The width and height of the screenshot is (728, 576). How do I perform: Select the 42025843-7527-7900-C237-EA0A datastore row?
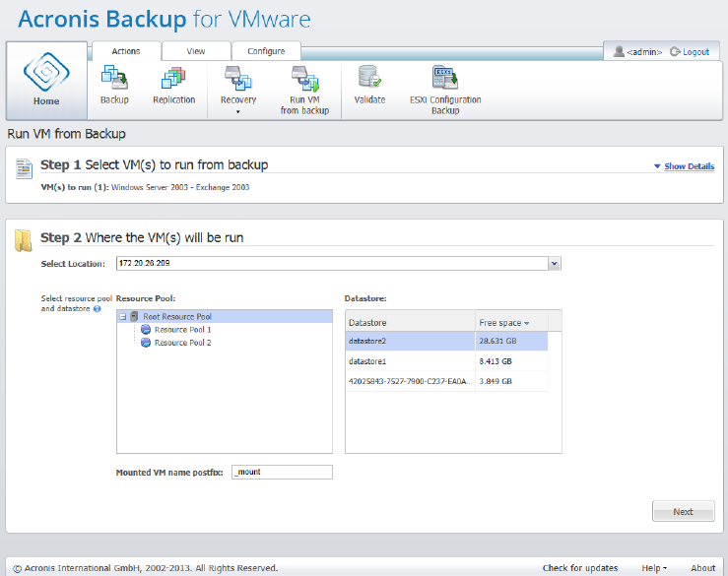[x=446, y=381]
